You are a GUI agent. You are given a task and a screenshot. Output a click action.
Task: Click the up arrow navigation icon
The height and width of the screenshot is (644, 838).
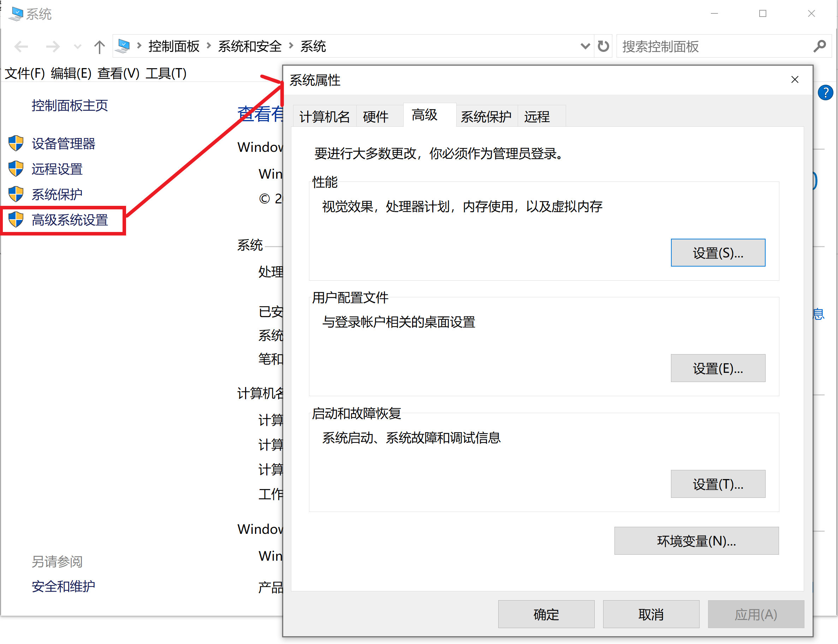(x=99, y=47)
